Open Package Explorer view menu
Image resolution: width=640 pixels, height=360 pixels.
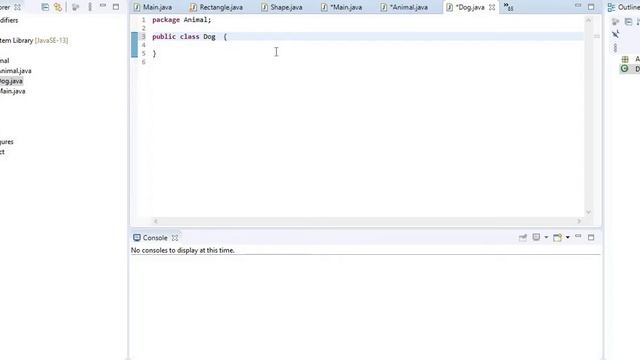(90, 7)
